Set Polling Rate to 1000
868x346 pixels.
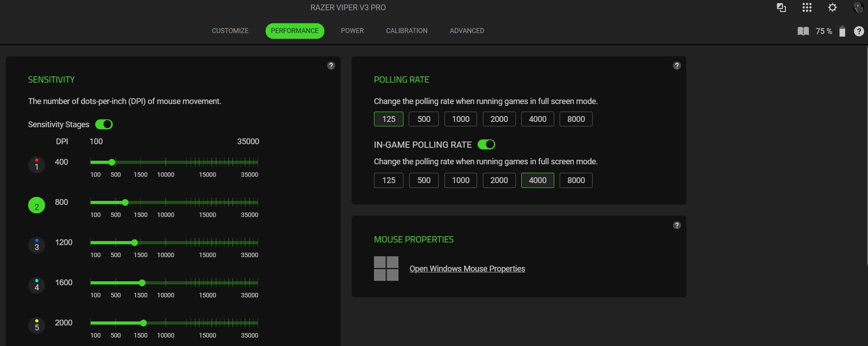coord(461,119)
